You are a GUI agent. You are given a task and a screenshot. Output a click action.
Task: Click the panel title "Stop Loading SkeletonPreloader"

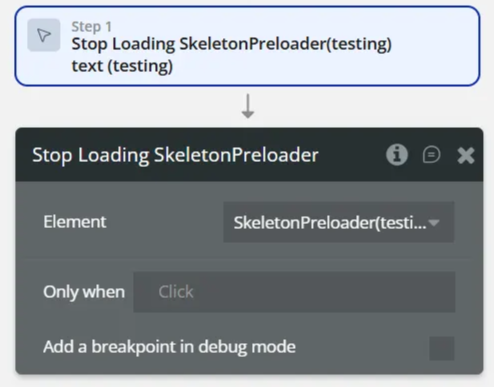(x=175, y=155)
